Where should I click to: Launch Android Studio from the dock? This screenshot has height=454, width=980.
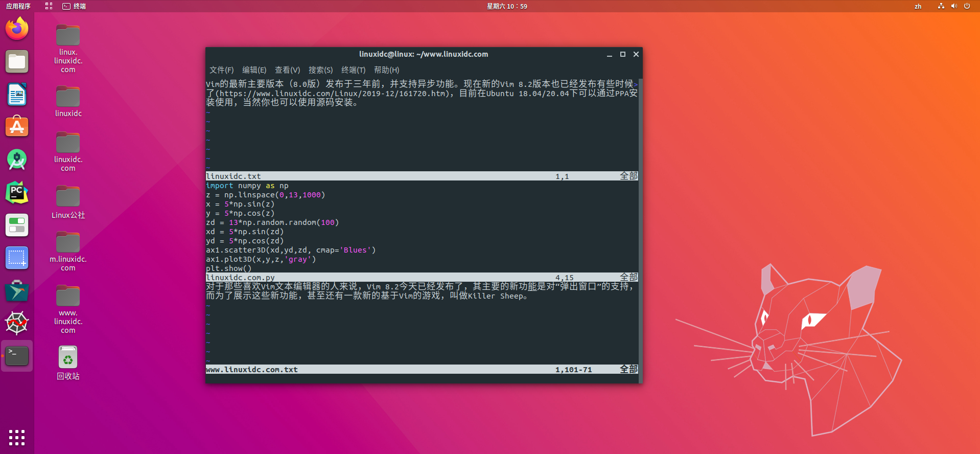17,160
